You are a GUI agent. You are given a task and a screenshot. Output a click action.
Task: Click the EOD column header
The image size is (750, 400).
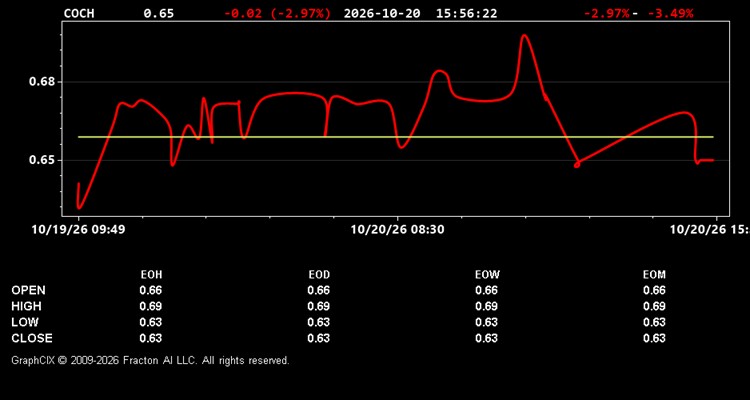[x=319, y=275]
